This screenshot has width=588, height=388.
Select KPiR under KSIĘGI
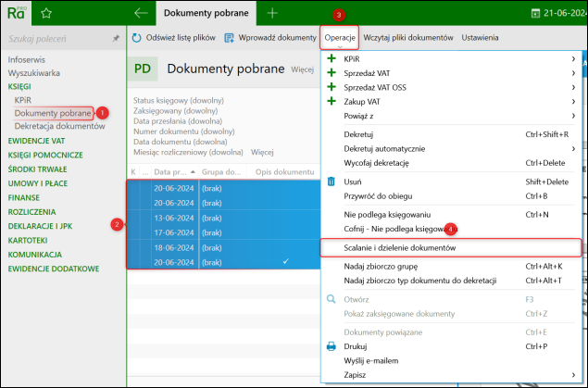[x=22, y=100]
